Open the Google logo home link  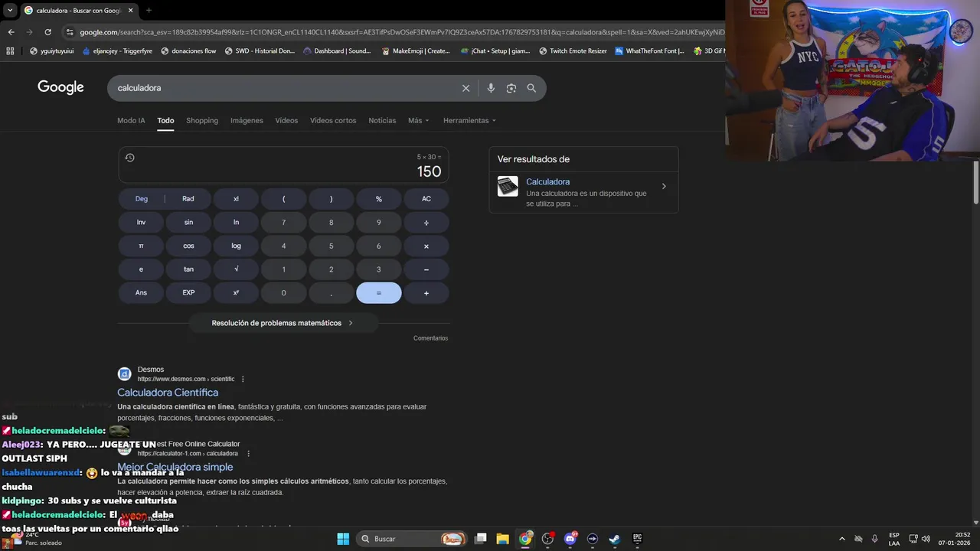(x=60, y=87)
